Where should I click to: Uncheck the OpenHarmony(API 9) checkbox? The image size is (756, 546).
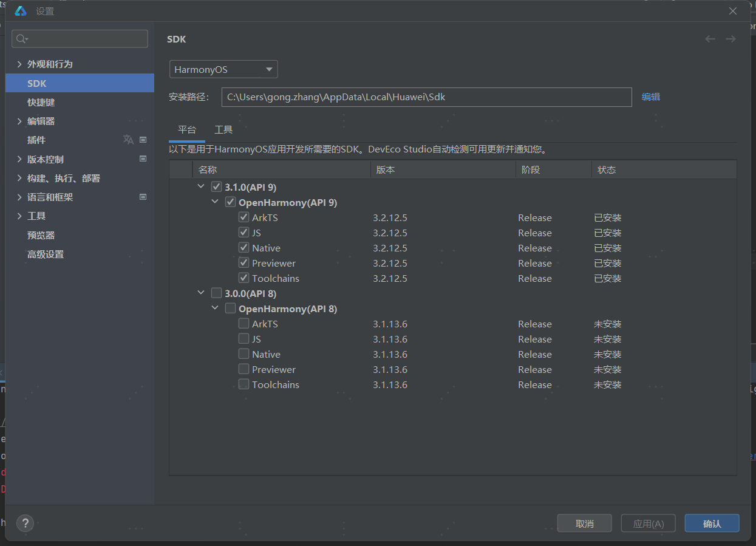230,202
